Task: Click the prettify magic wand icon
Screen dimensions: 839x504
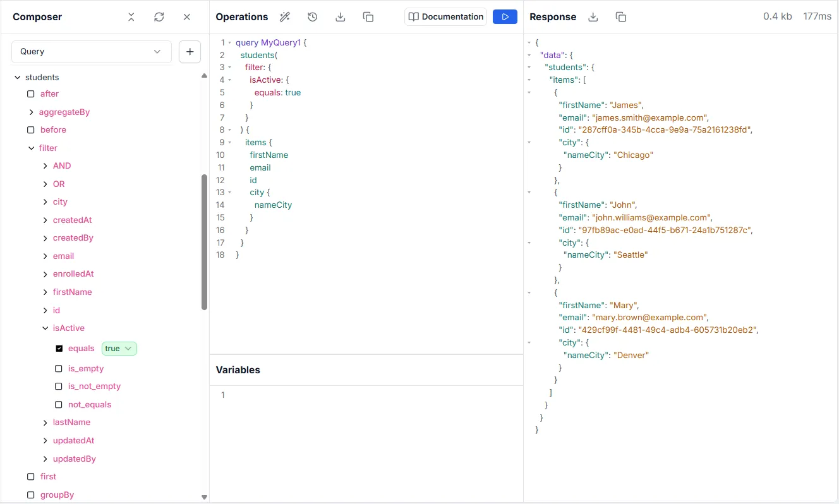Action: (x=285, y=17)
